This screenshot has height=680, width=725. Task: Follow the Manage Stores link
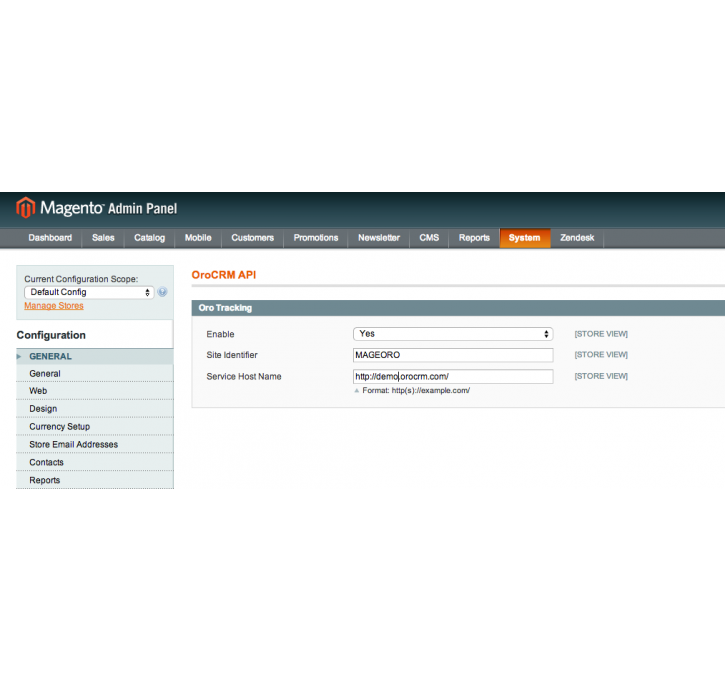pyautogui.click(x=54, y=306)
